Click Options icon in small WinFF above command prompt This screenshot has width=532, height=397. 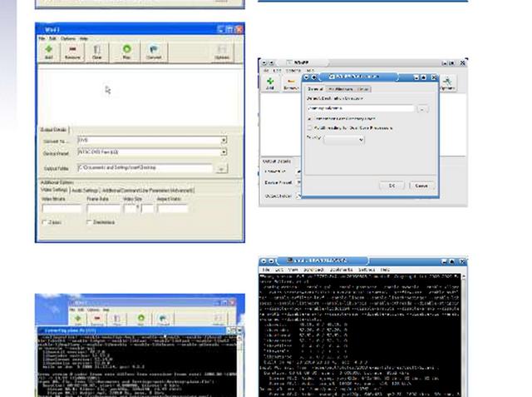point(218,320)
